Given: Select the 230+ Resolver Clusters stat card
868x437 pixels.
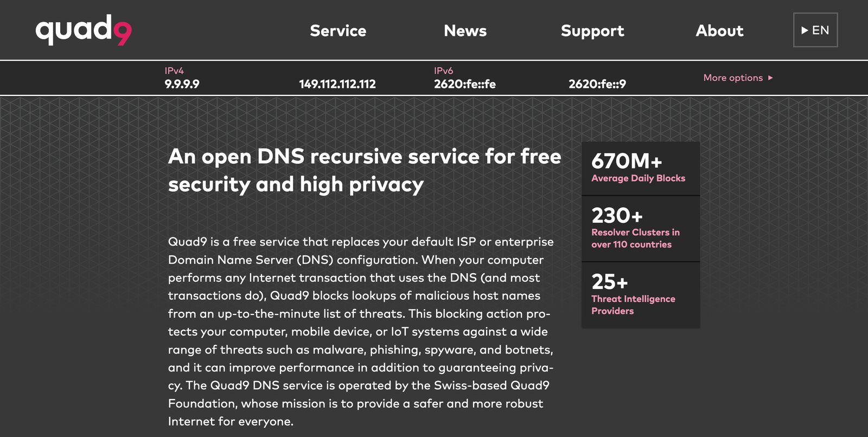Looking at the screenshot, I should point(640,228).
